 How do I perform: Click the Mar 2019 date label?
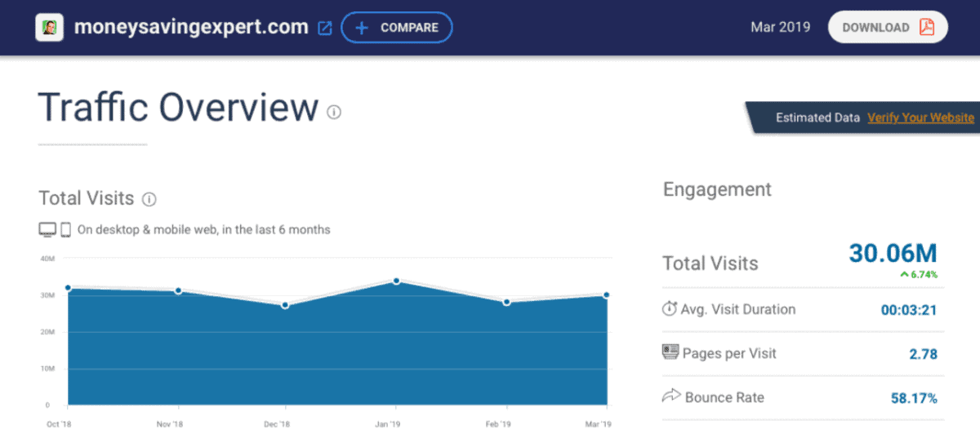(x=780, y=27)
